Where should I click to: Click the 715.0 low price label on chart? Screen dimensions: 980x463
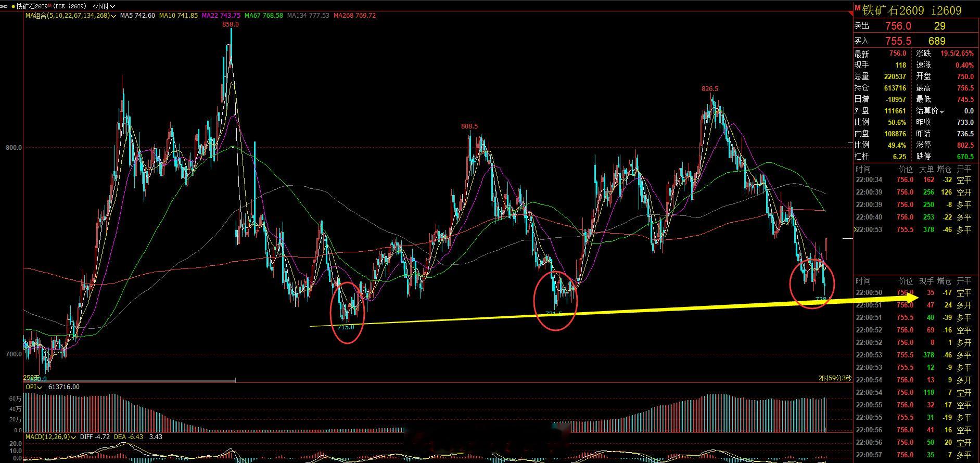coord(346,327)
